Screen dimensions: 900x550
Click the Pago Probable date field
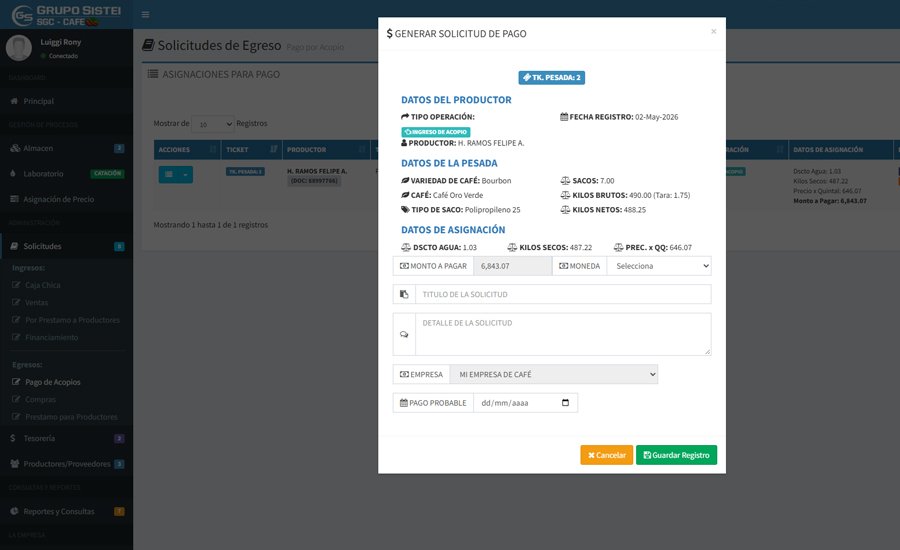[x=525, y=403]
